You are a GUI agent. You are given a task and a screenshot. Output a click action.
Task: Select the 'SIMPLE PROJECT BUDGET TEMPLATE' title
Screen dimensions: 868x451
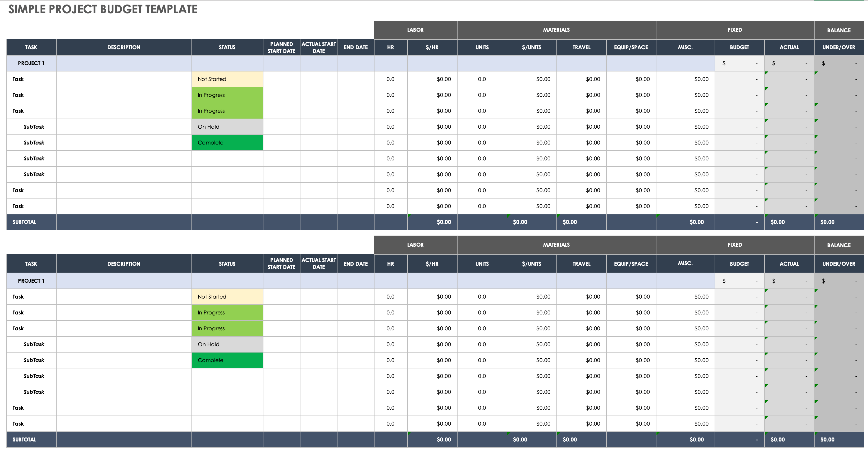click(x=103, y=9)
